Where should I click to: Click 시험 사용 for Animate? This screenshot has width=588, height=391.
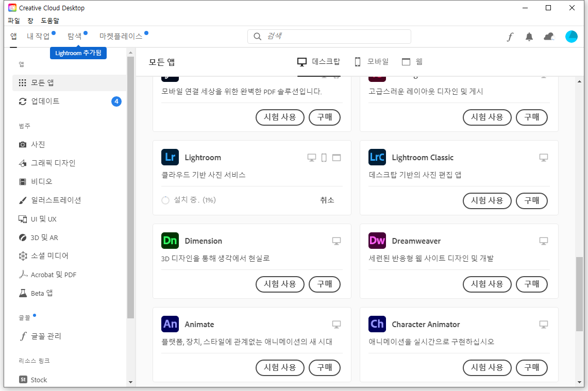(280, 367)
